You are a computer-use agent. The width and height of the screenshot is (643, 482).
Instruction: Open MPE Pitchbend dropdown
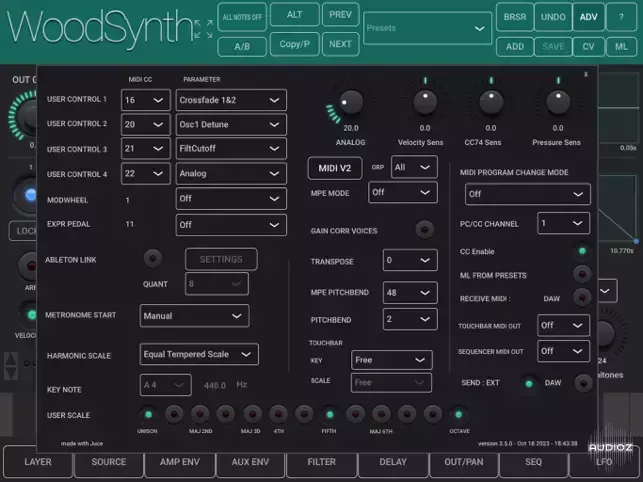click(410, 292)
